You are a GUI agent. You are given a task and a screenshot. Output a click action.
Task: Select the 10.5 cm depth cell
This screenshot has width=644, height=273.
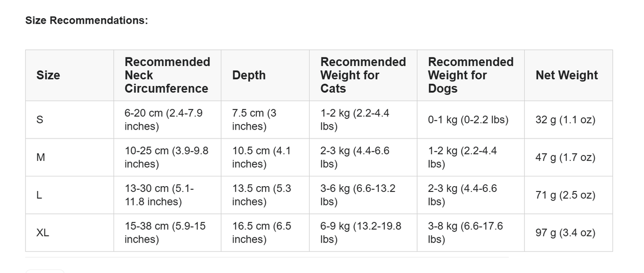(261, 157)
